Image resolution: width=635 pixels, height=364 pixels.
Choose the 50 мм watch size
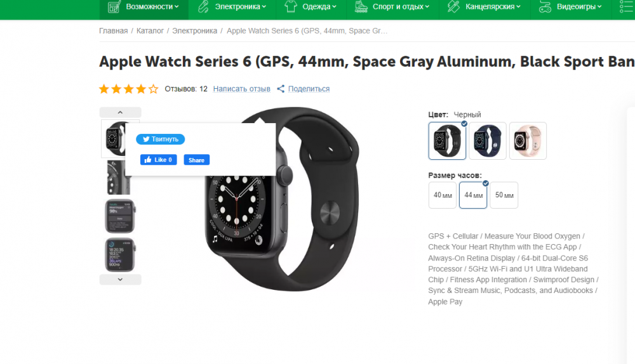(504, 195)
